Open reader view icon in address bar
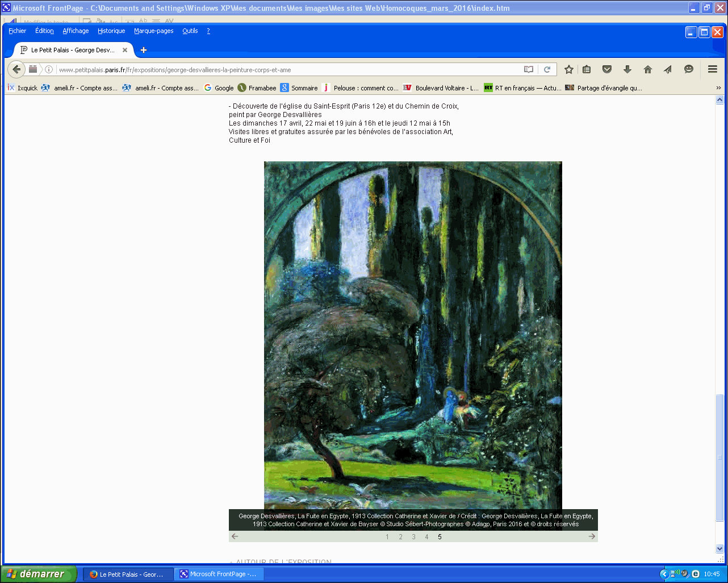Image resolution: width=728 pixels, height=583 pixels. pos(529,69)
